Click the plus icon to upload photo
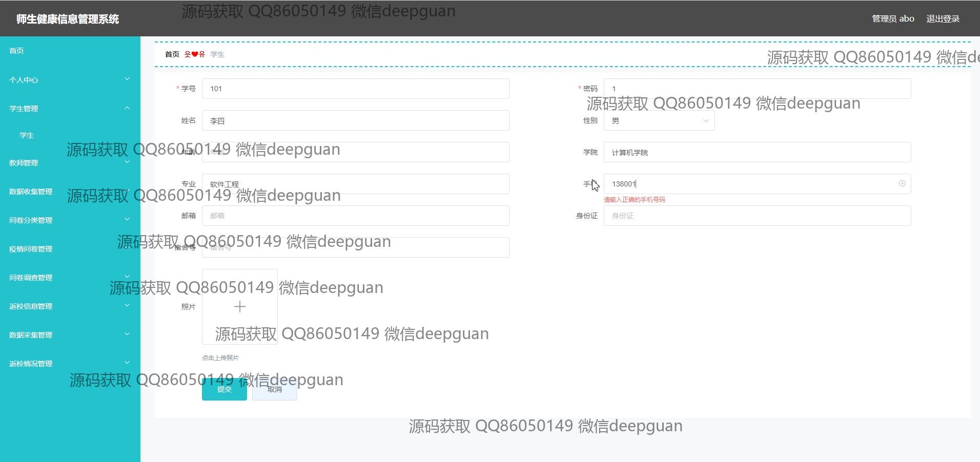This screenshot has width=980, height=462. coord(240,307)
